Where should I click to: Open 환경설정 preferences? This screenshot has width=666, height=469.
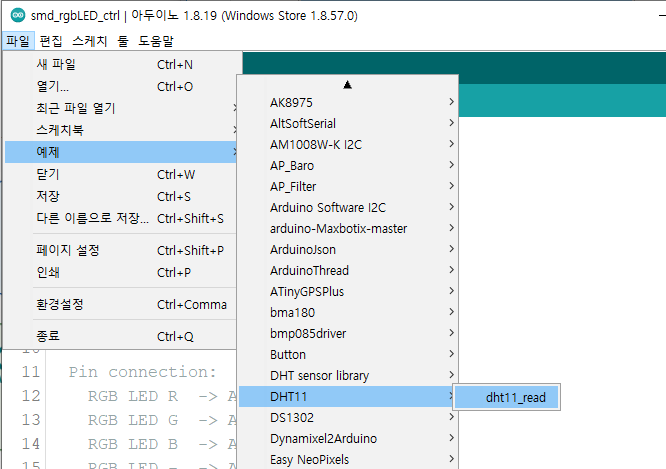pyautogui.click(x=121, y=304)
